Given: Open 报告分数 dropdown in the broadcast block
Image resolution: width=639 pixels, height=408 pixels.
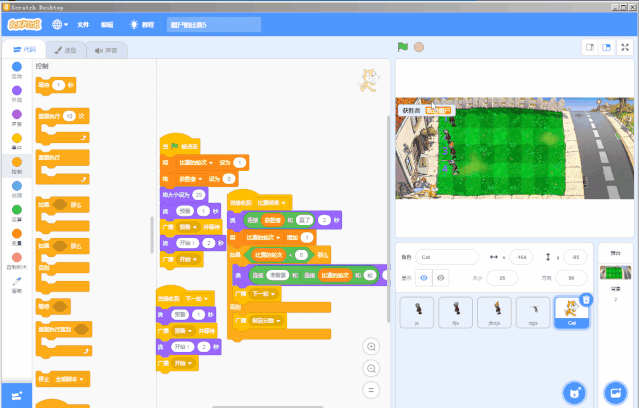Looking at the screenshot, I should tap(267, 321).
